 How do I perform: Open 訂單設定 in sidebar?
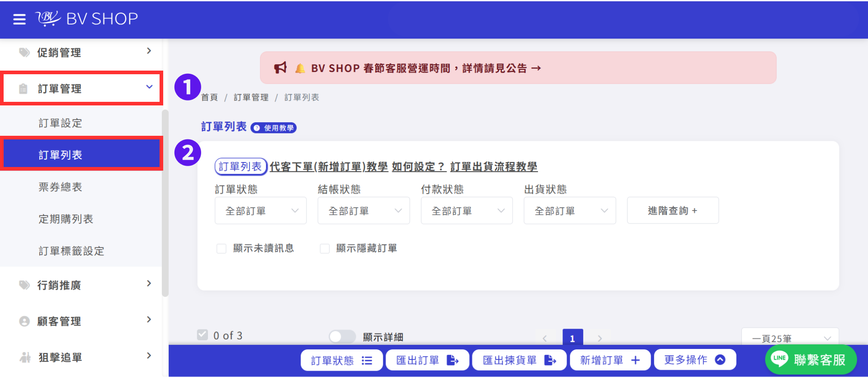(61, 123)
